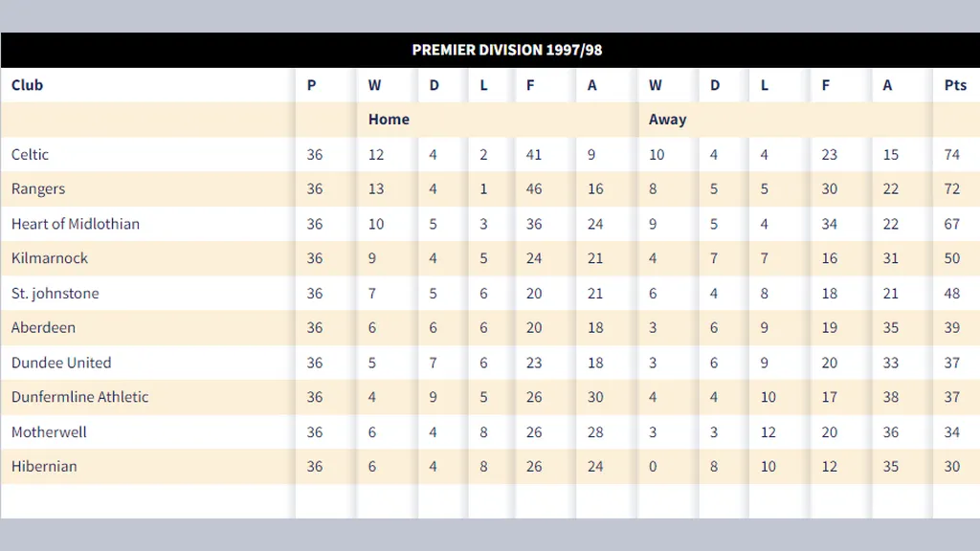
Task: Select Rangers' 72 points cell
Action: tap(951, 189)
